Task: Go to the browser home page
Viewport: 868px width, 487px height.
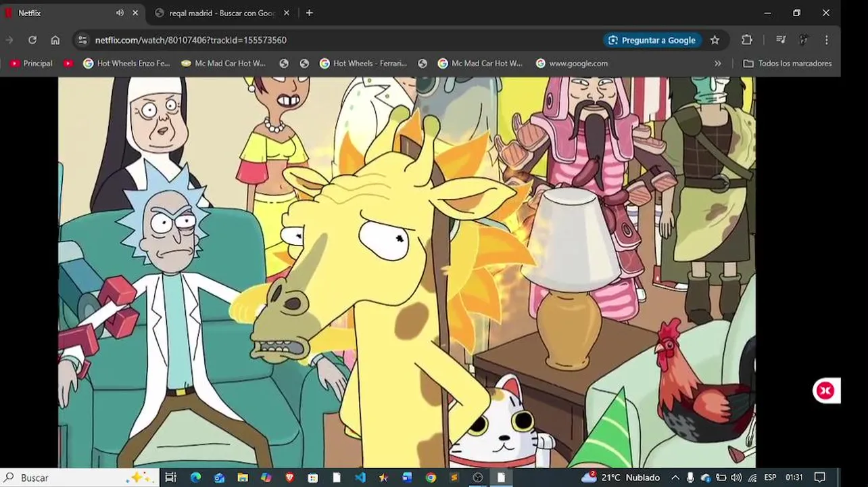Action: pyautogui.click(x=55, y=40)
